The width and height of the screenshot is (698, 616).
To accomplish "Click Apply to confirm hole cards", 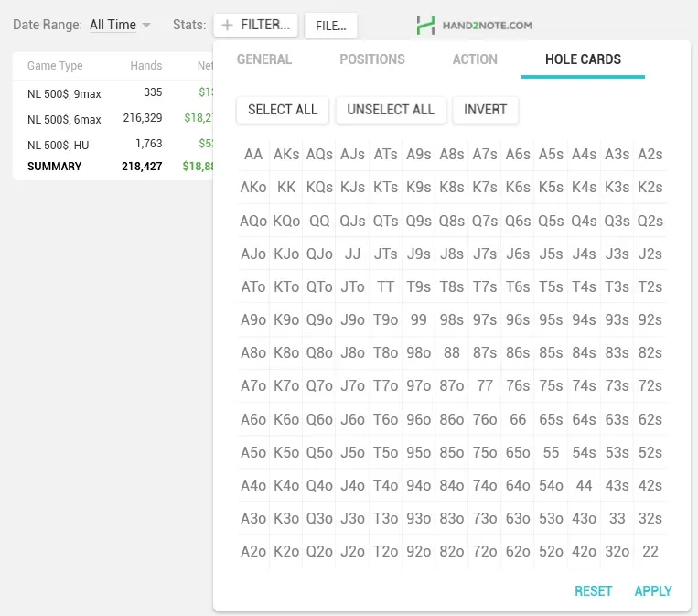I will pos(653,591).
